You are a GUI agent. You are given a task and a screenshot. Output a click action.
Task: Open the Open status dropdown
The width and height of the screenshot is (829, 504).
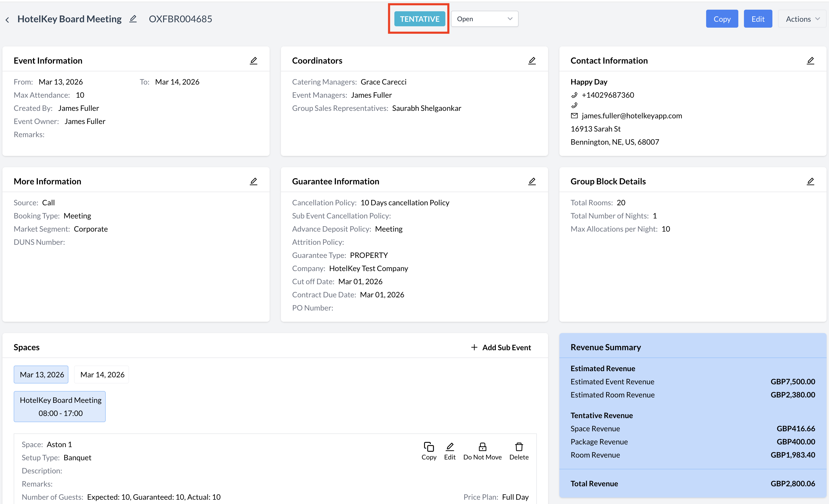(484, 19)
